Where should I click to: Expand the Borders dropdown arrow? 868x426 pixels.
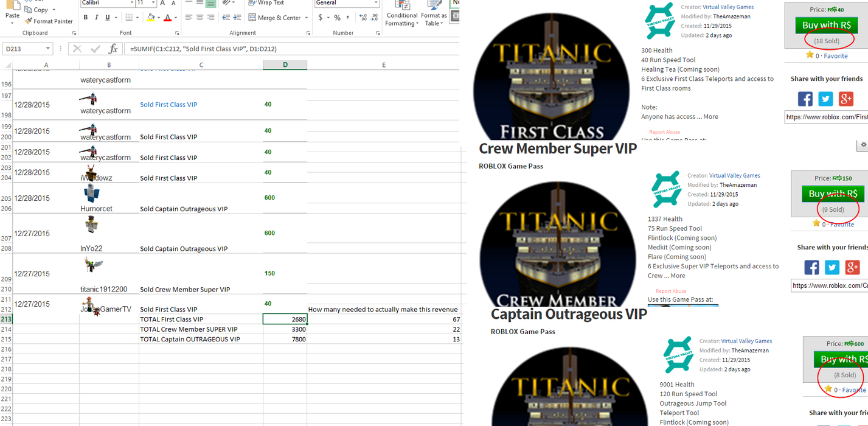coord(138,18)
